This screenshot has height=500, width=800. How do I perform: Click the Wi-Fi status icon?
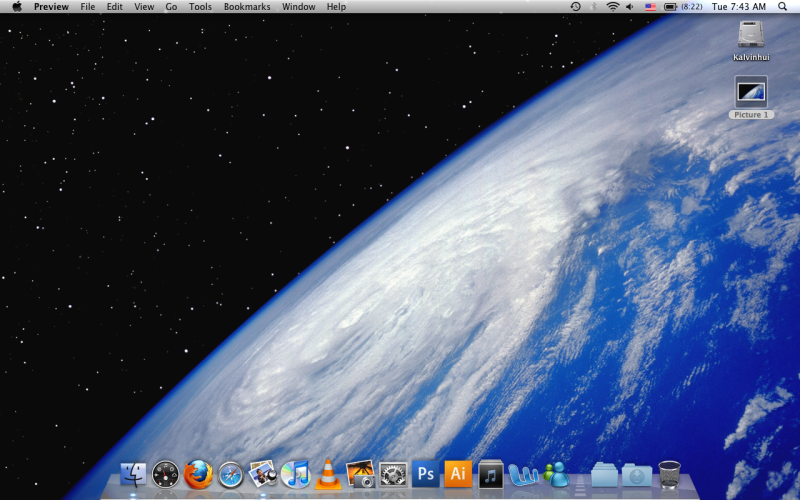tap(612, 7)
